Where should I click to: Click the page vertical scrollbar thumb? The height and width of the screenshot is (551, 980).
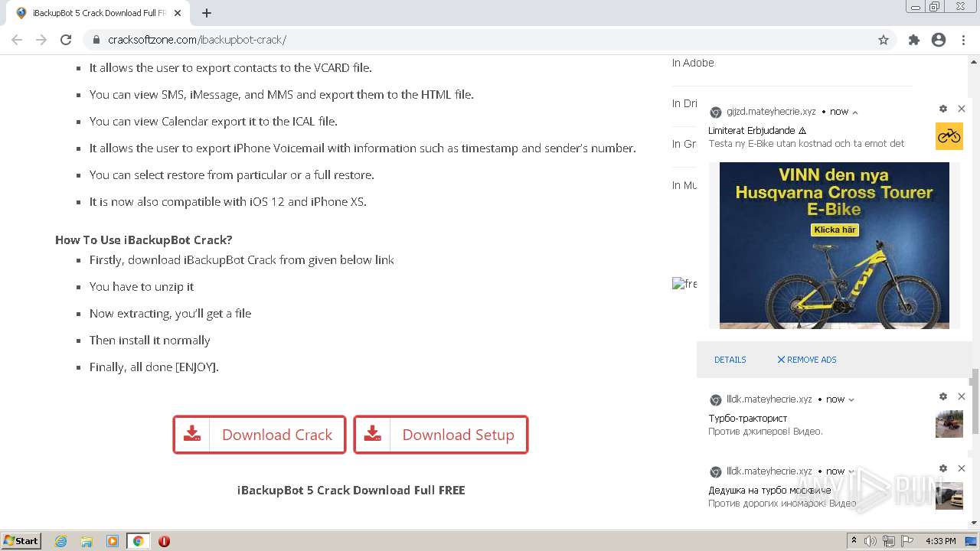(974, 402)
